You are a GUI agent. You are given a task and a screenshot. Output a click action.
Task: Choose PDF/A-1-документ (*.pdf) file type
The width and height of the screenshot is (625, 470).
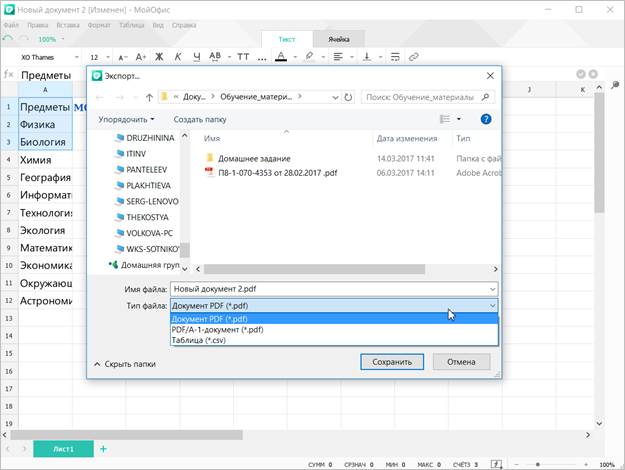coord(217,329)
